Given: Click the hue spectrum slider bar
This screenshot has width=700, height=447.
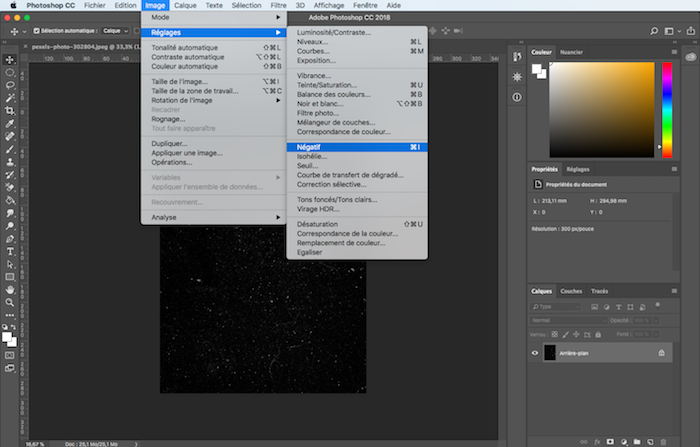Looking at the screenshot, I should (667, 110).
